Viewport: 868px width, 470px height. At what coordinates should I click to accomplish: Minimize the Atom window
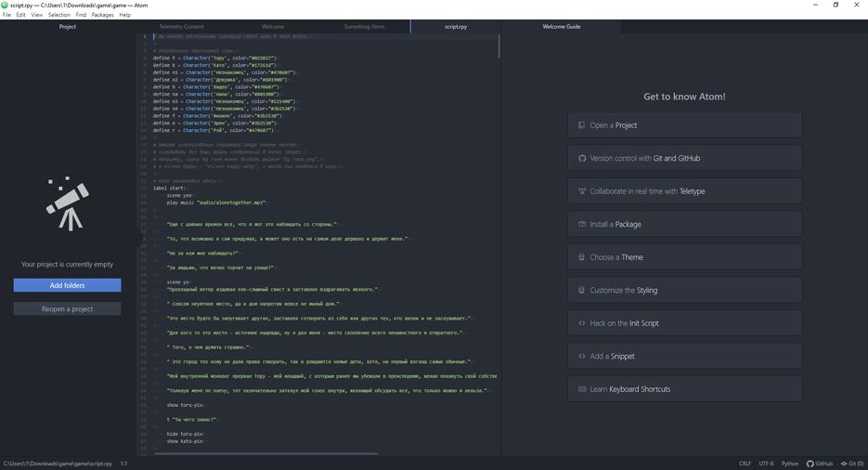(815, 5)
